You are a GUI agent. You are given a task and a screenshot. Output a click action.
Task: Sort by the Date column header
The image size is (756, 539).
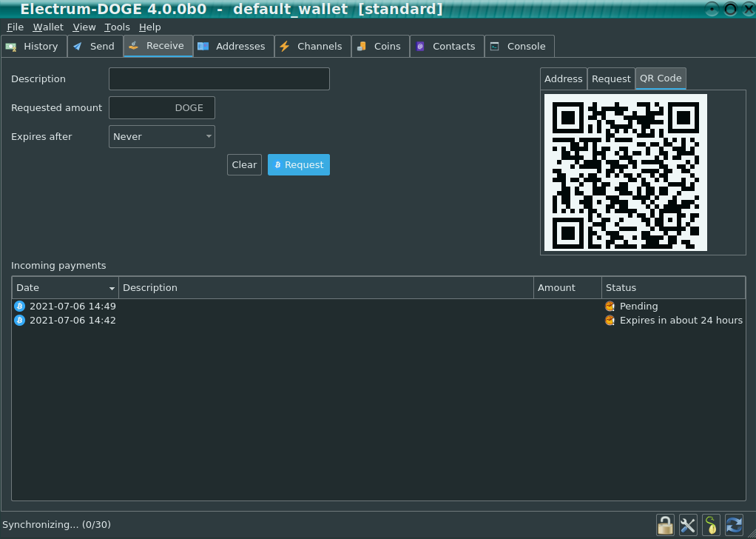point(65,287)
